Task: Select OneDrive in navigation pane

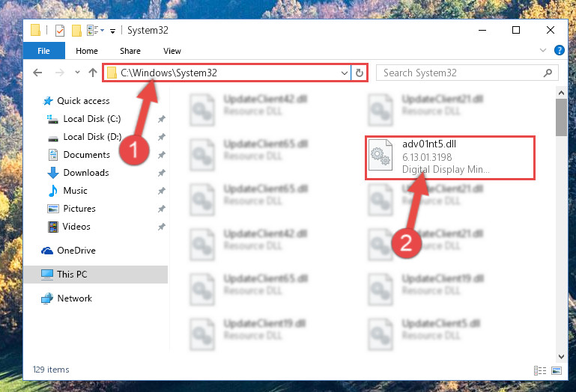Action: tap(76, 251)
